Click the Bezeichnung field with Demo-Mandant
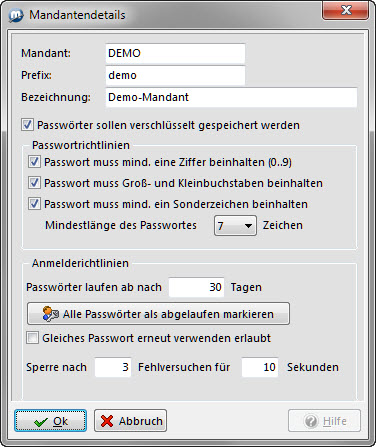 point(231,97)
